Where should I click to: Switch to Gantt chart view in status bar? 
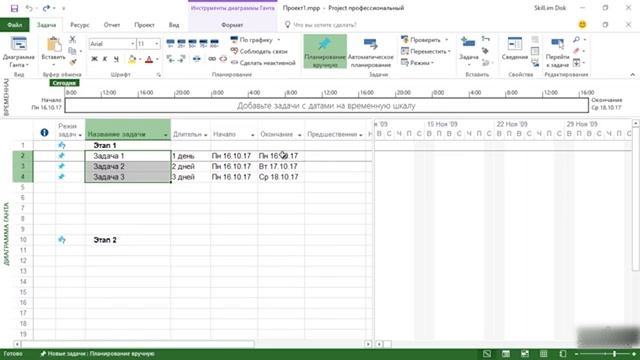(x=487, y=354)
